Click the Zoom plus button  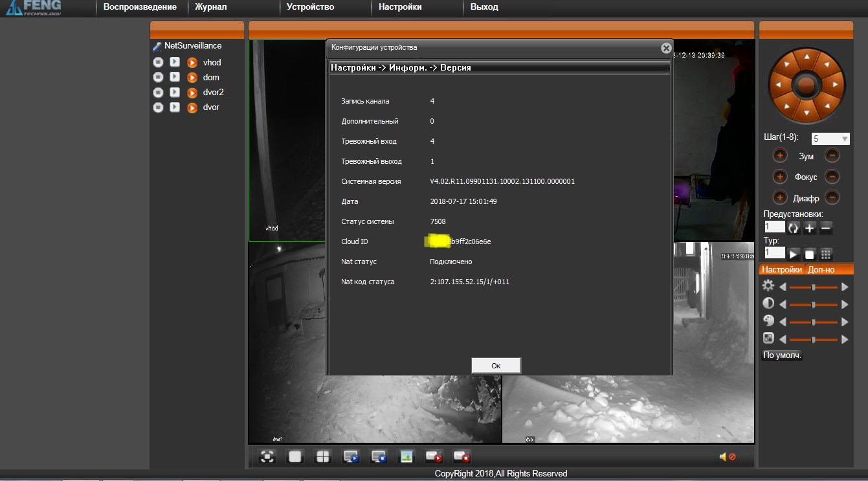pos(780,156)
